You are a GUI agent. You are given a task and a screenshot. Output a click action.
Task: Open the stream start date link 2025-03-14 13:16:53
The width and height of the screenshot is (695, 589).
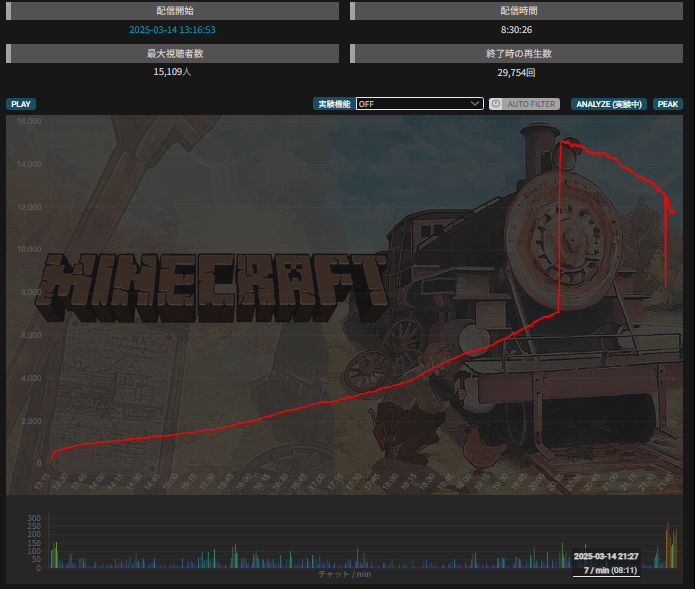point(172,30)
